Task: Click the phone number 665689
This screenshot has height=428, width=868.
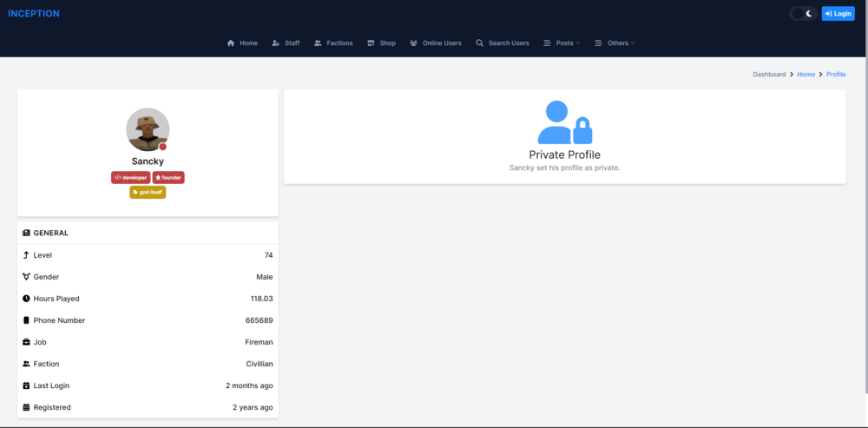Action: [259, 320]
